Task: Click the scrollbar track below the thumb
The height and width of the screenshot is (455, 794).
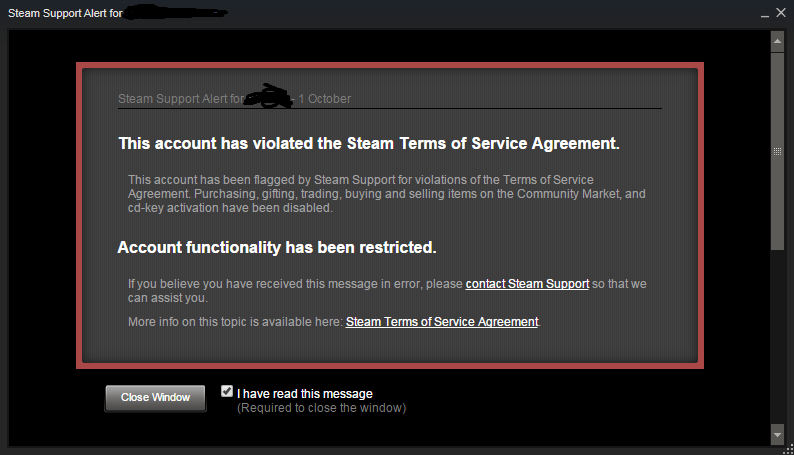Action: (777, 337)
